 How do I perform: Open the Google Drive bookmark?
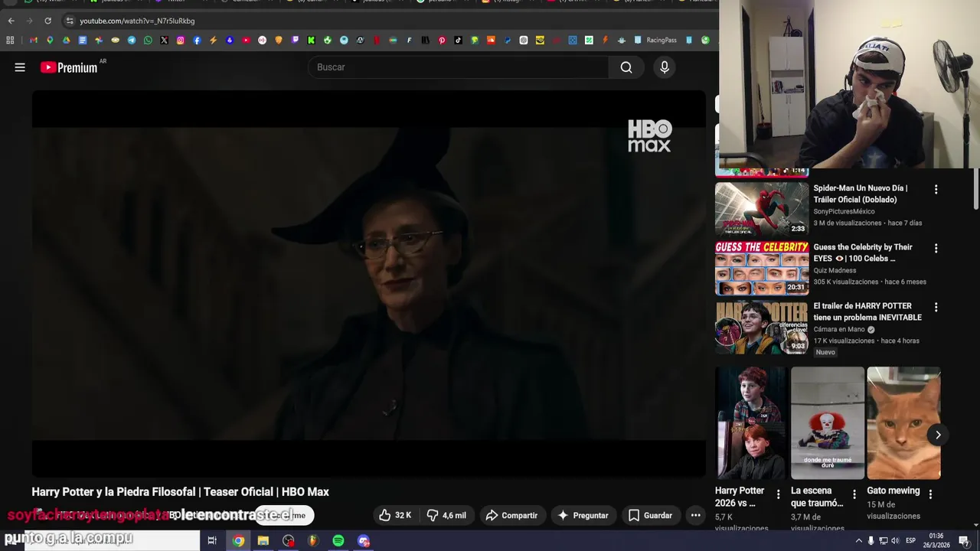[x=66, y=40]
